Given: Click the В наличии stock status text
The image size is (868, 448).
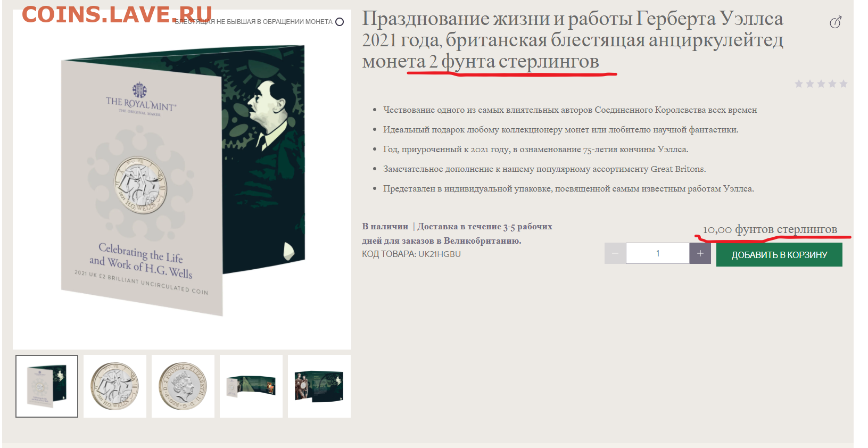Looking at the screenshot, I should coord(385,227).
